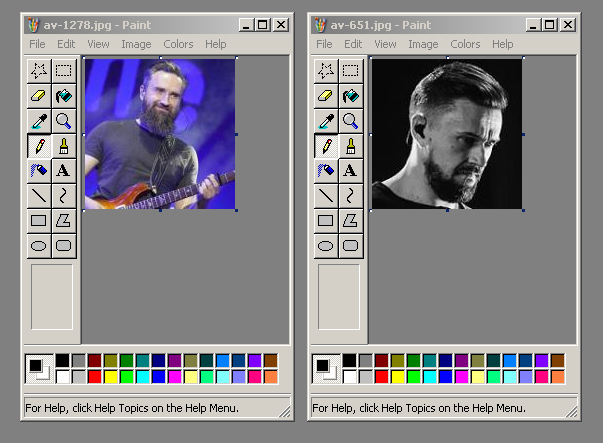This screenshot has width=603, height=443.
Task: Pick bright green swatch in av-651.jpg palette
Action: click(x=413, y=377)
